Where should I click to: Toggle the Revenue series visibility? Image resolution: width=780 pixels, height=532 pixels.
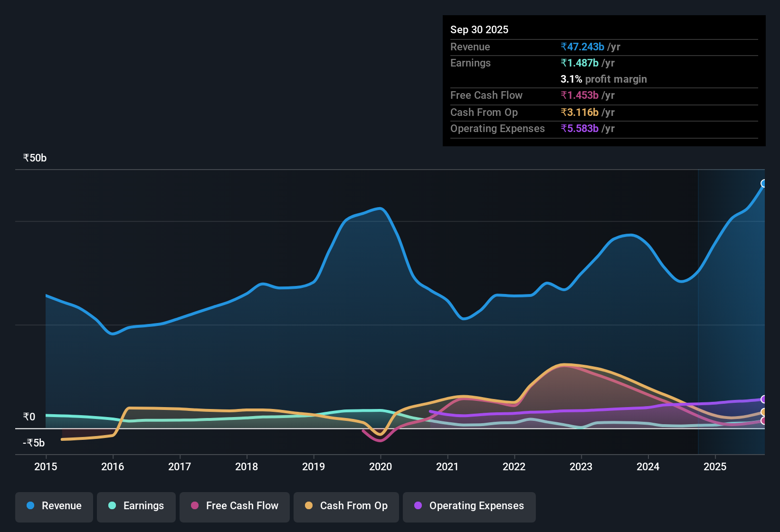pos(54,506)
